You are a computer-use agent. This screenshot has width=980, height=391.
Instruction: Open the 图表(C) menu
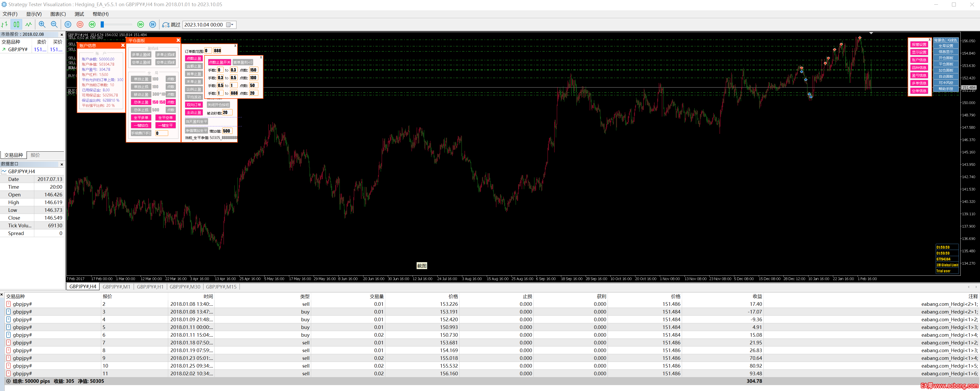click(x=58, y=14)
